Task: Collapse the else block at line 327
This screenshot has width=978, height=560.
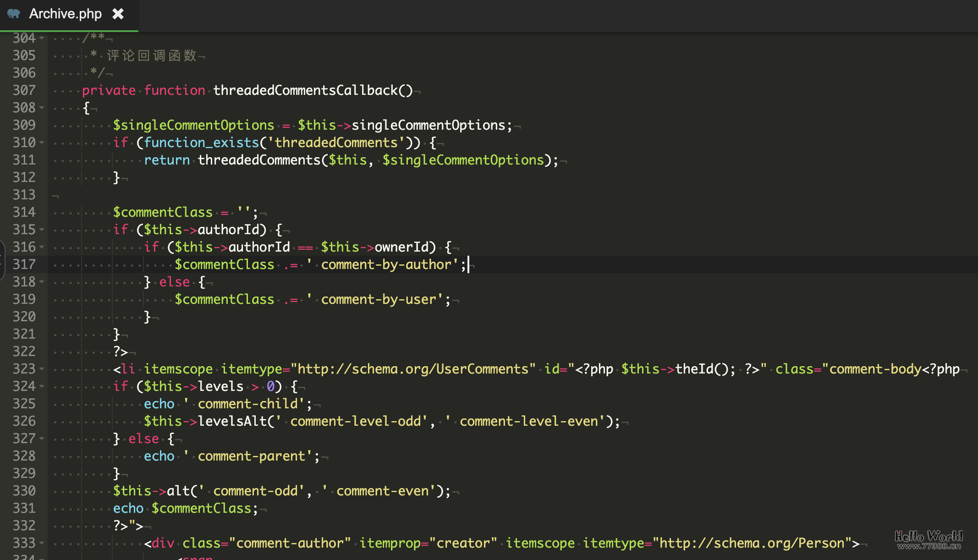Action: (x=42, y=439)
